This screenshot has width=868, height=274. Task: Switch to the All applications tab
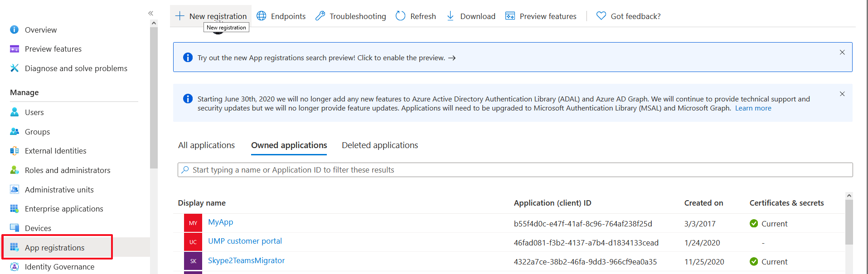pos(206,145)
